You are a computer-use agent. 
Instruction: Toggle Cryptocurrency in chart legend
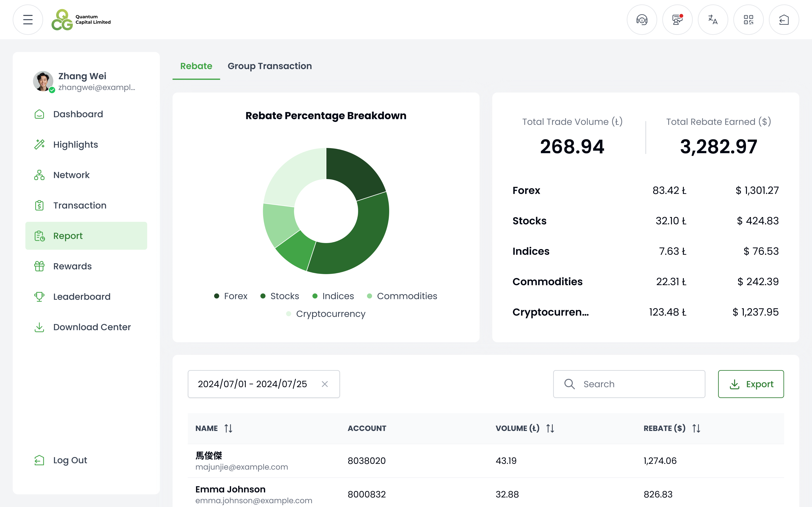[x=326, y=314]
